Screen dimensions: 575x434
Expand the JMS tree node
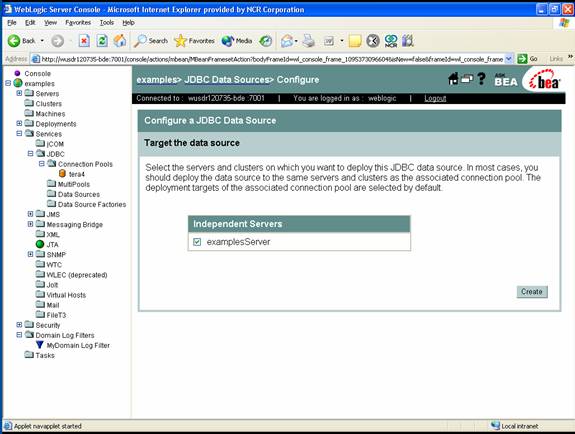coord(30,214)
